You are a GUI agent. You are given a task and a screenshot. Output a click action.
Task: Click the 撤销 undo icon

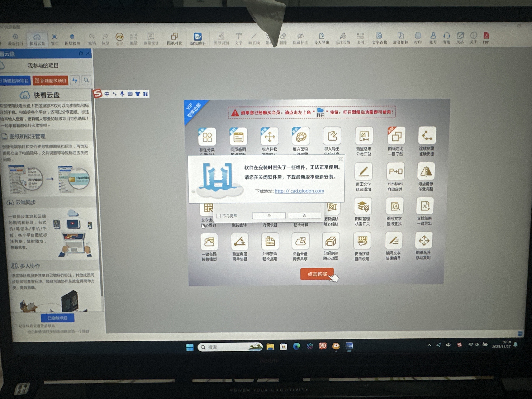[92, 39]
